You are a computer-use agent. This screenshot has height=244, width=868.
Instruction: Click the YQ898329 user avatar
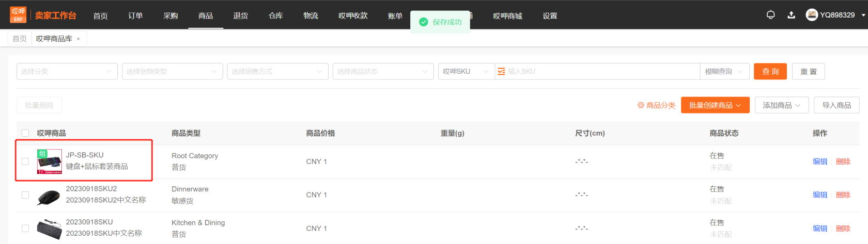tap(812, 15)
